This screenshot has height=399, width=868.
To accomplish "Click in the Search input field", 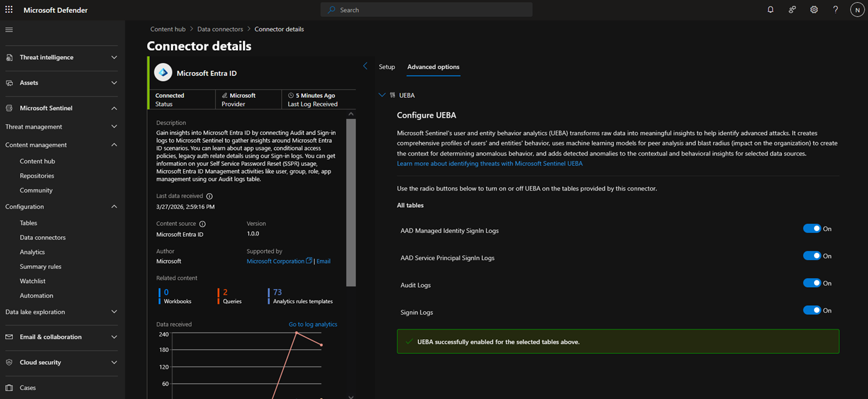I will click(x=426, y=10).
